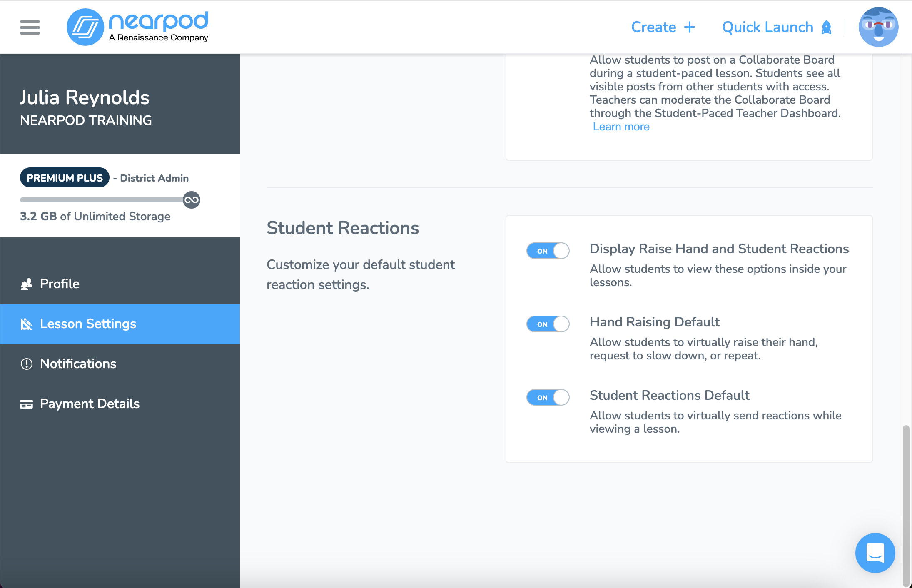The height and width of the screenshot is (588, 912).
Task: Click the rocket icon next to Quick Launch
Action: click(827, 27)
